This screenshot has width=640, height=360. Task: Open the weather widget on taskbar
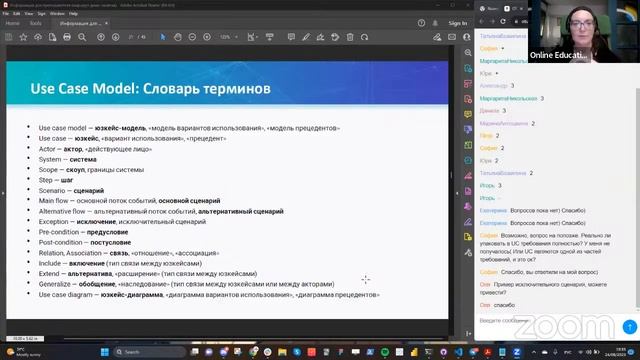pos(24,352)
